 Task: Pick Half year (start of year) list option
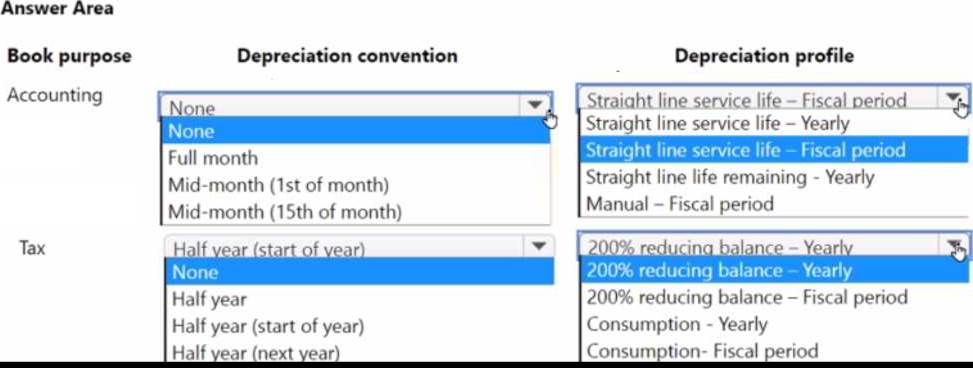(359, 326)
